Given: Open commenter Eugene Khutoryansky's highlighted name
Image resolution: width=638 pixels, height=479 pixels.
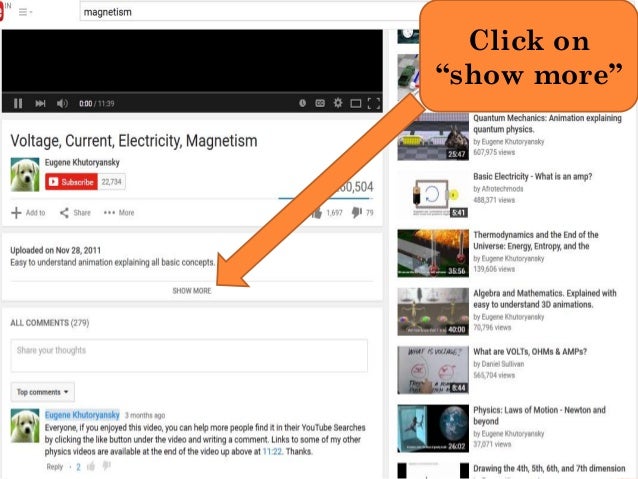Looking at the screenshot, I should [82, 415].
